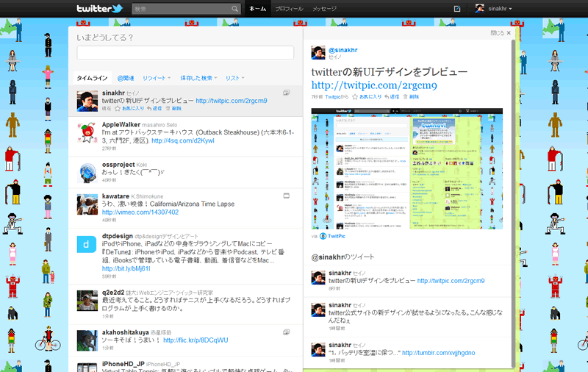This screenshot has height=372, width=588.
Task: Open the flic.kr/p/8DCqWU link
Action: coord(196,340)
